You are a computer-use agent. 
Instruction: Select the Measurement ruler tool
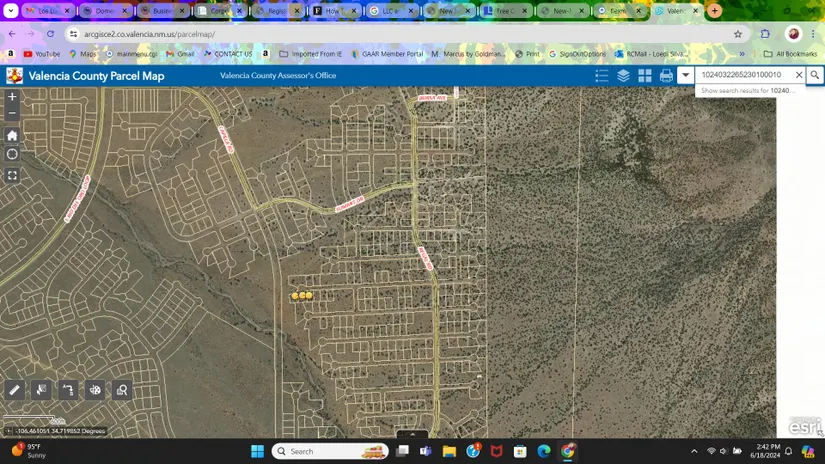[14, 390]
